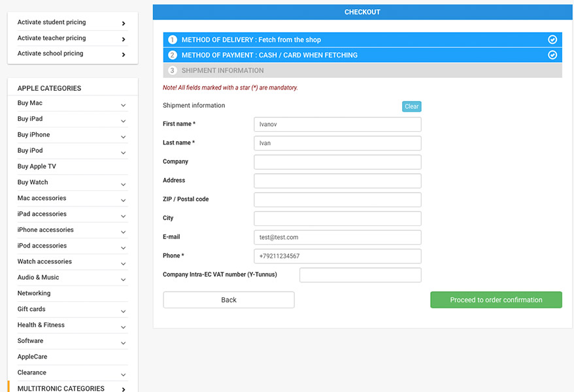Expand the Audio & Music category

124,280
